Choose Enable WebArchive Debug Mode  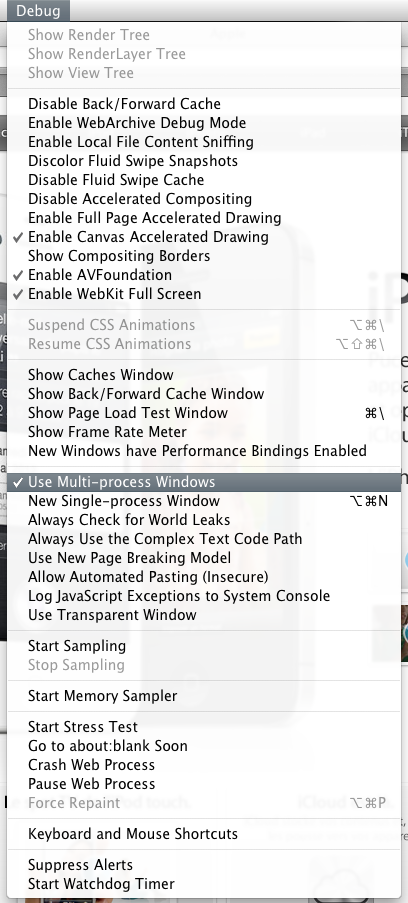coord(204,123)
